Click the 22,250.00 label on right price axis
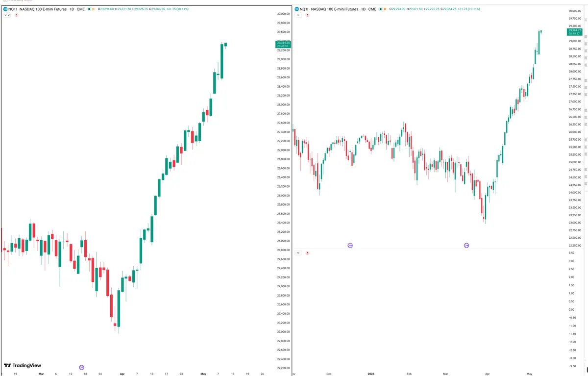This screenshot has width=588, height=376. pyautogui.click(x=575, y=245)
